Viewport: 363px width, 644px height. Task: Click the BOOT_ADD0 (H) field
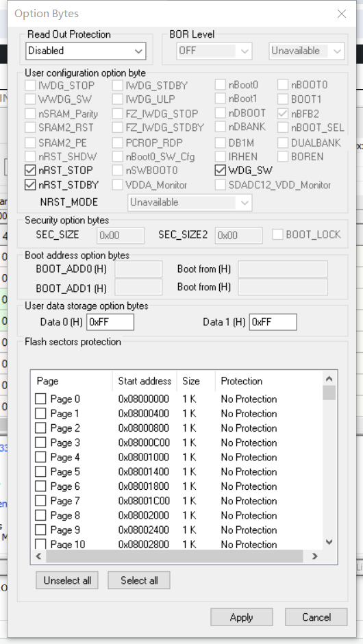[x=138, y=269]
